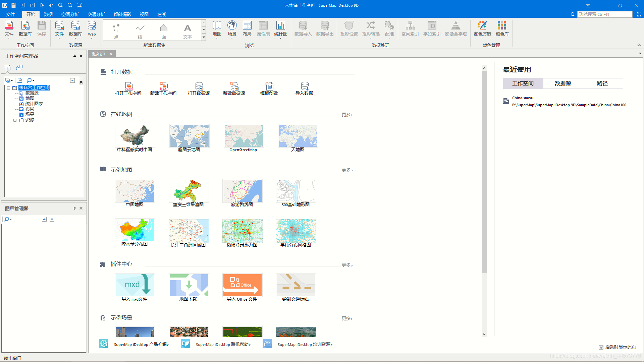Open the OpenStreetMap online map thumbnail
This screenshot has width=644, height=362.
point(244,136)
